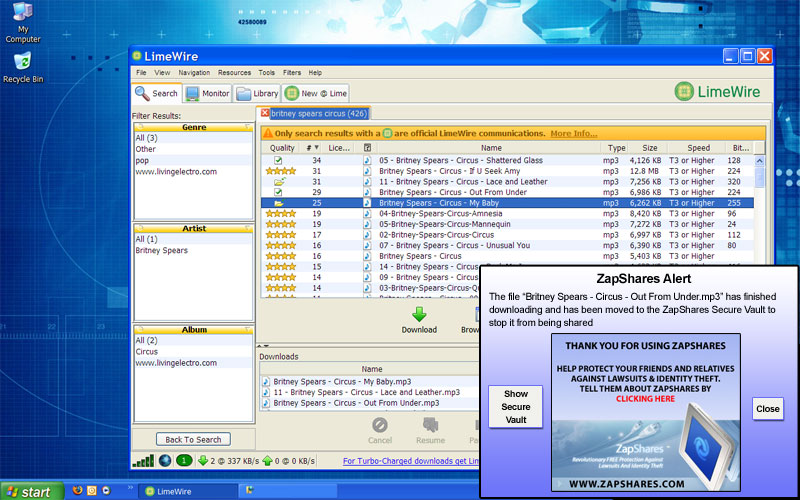Click the New @ Lime green icon
The height and width of the screenshot is (500, 800).
(291, 93)
